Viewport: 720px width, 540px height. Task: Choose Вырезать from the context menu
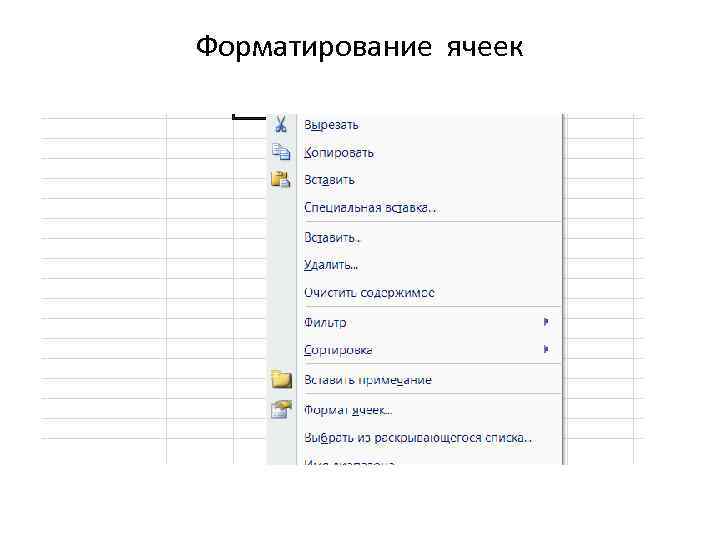point(331,125)
